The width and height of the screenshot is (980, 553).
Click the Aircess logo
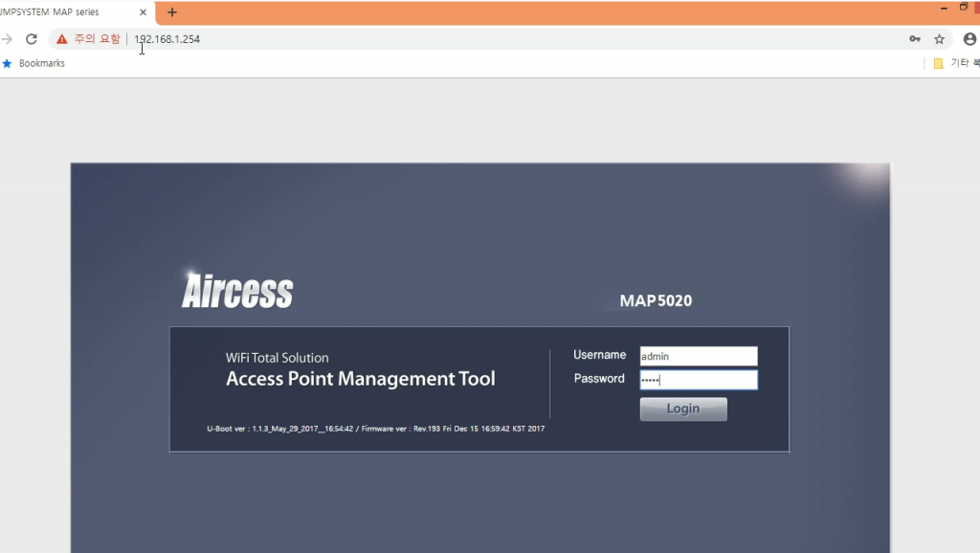tap(237, 290)
